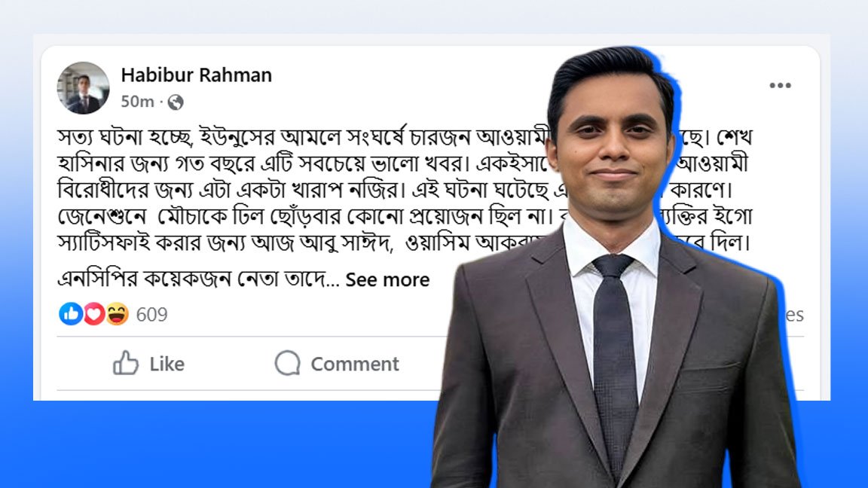The image size is (868, 488).
Task: Open Habibur Rahman's profile picture
Action: [x=83, y=88]
